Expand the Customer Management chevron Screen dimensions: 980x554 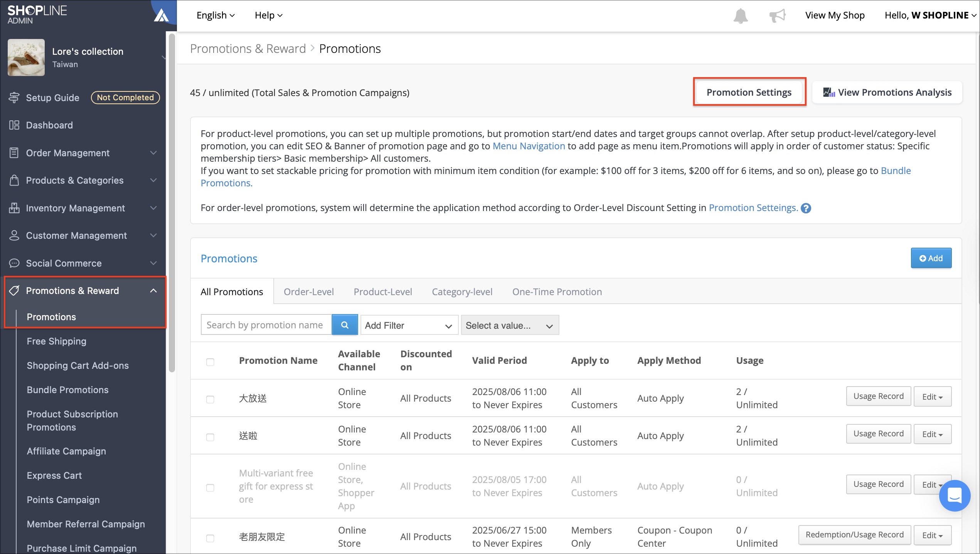(153, 235)
